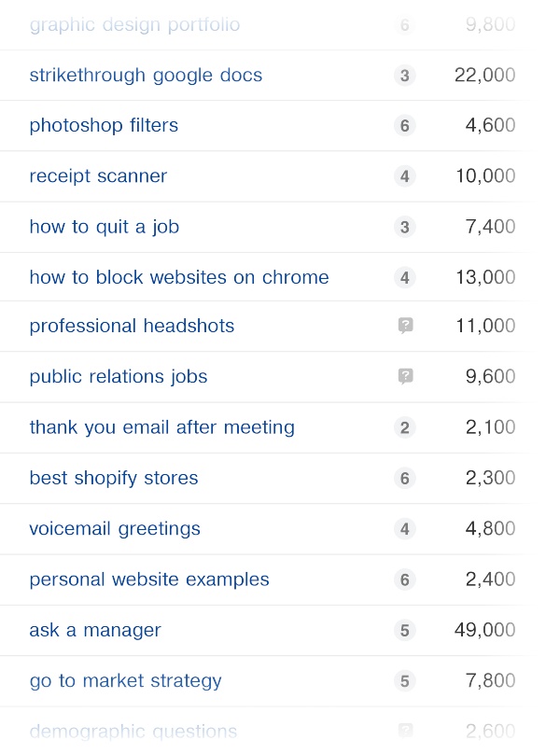Open how to block websites on chrome

pos(179,277)
